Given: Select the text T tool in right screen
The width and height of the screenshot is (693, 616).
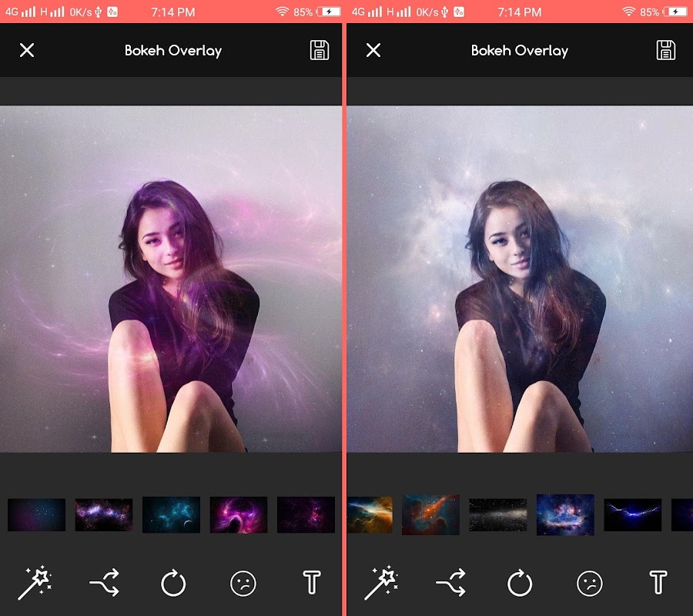Looking at the screenshot, I should click(658, 582).
